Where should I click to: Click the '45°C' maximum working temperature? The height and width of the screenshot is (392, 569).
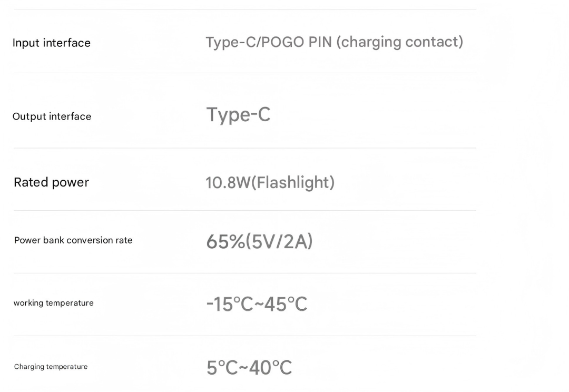285,305
